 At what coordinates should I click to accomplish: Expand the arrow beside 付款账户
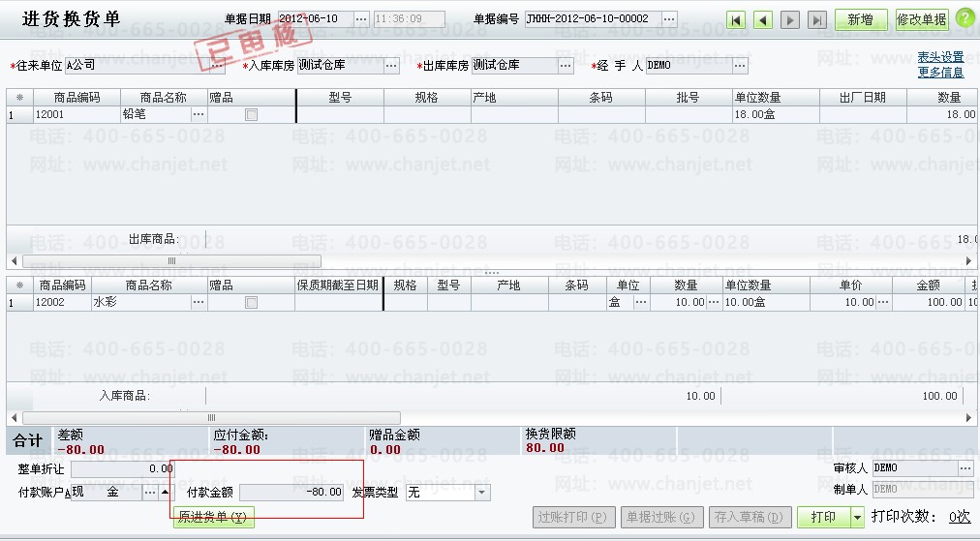(165, 493)
